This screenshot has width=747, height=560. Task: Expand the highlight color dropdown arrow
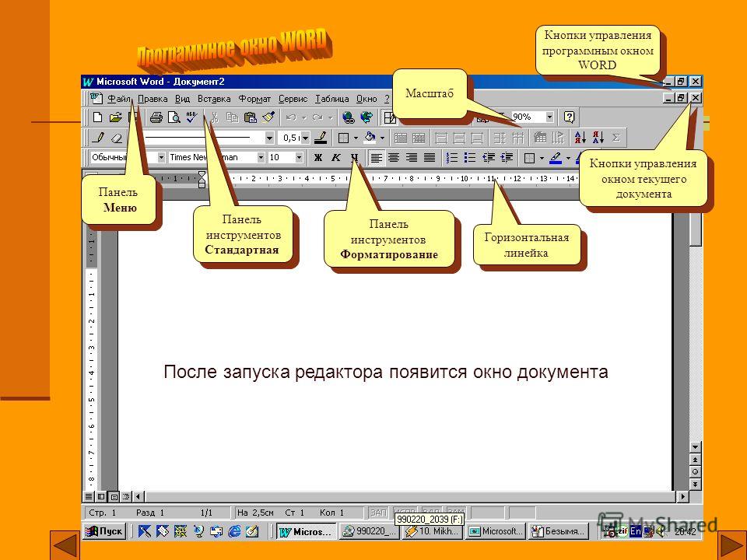click(x=568, y=158)
